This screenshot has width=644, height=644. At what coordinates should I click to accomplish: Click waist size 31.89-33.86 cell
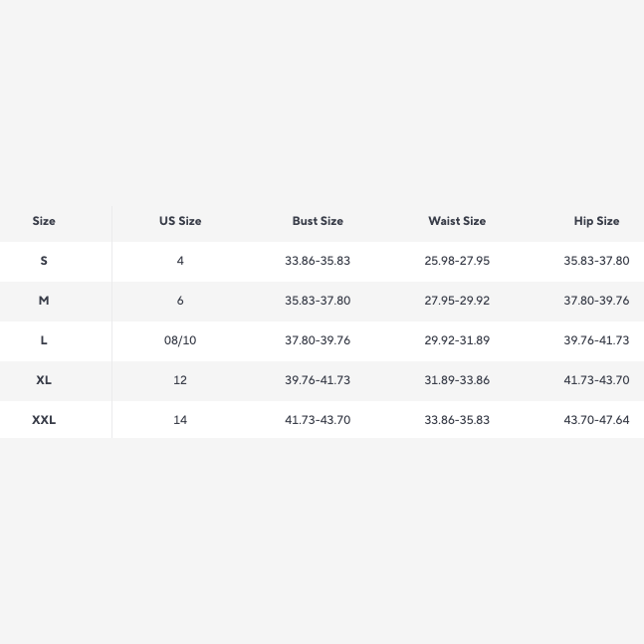coord(457,380)
